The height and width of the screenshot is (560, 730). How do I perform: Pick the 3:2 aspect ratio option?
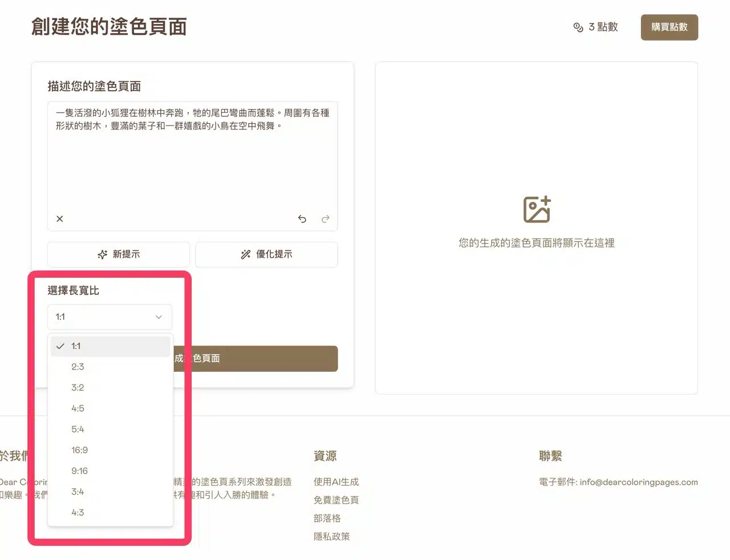point(78,388)
